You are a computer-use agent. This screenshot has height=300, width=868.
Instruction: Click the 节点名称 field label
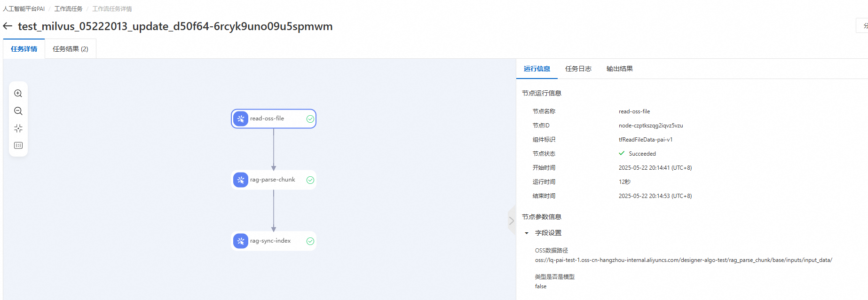click(544, 111)
